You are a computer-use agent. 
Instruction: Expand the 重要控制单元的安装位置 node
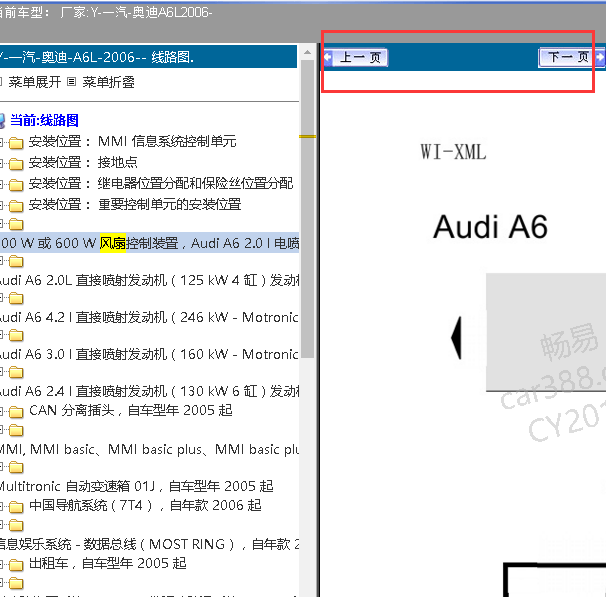click(x=2, y=205)
